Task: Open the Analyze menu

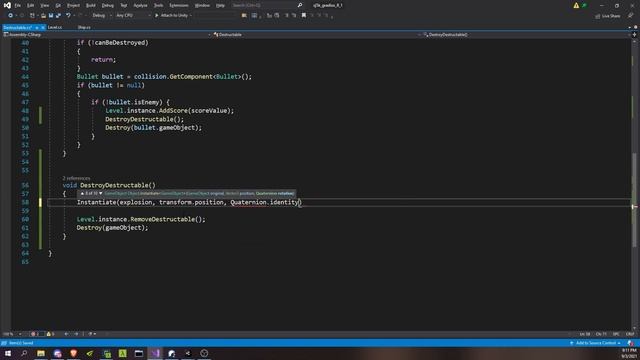Action: click(x=140, y=6)
